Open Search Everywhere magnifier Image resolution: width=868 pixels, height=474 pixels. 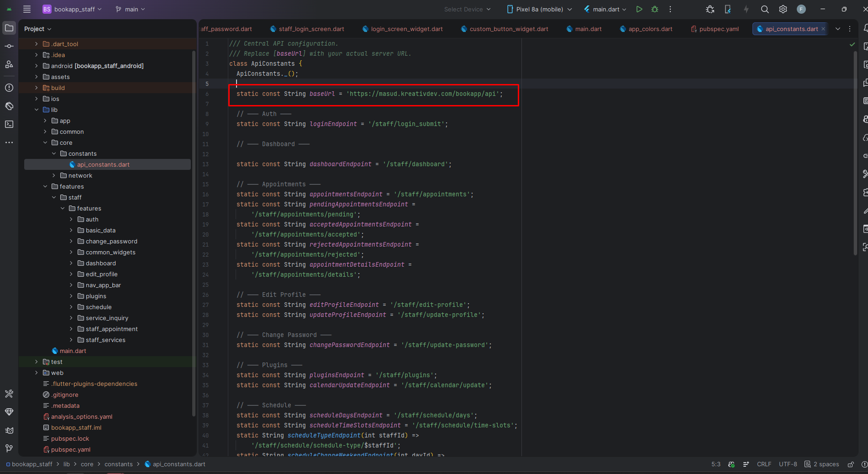click(x=765, y=9)
